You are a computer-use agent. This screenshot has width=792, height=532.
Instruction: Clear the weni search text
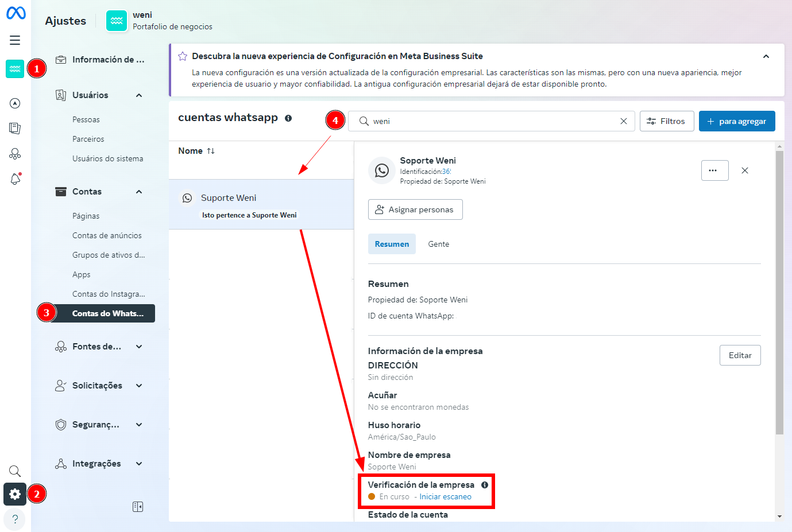[623, 121]
